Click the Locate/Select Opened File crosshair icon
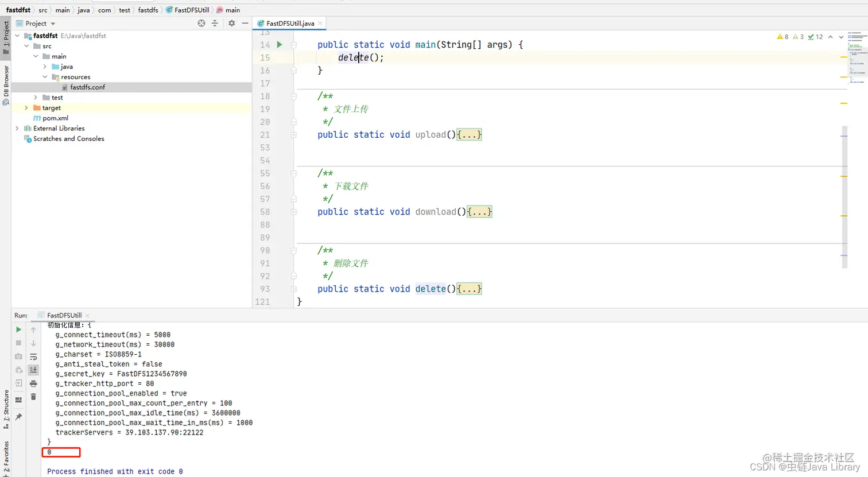The image size is (868, 477). (x=201, y=23)
